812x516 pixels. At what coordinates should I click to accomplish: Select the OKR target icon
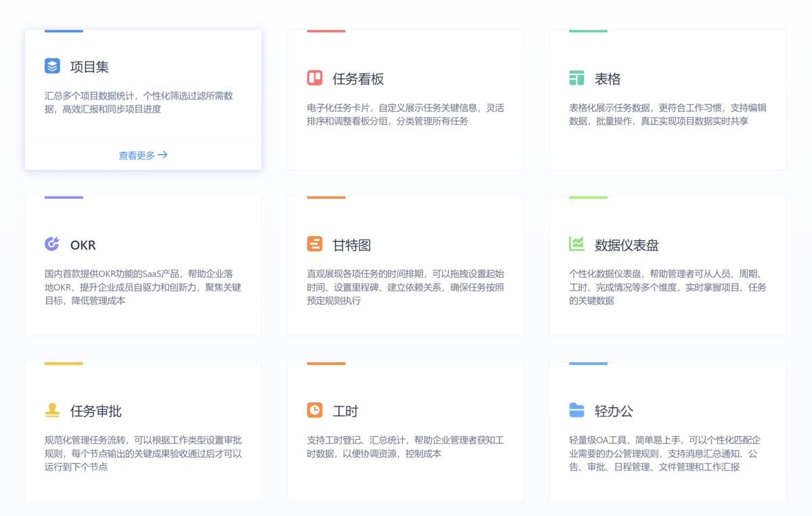(x=51, y=245)
